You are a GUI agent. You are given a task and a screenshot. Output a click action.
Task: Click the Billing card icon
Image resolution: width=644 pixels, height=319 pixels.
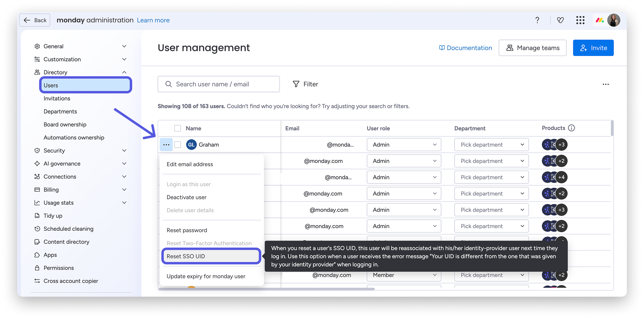click(x=37, y=190)
